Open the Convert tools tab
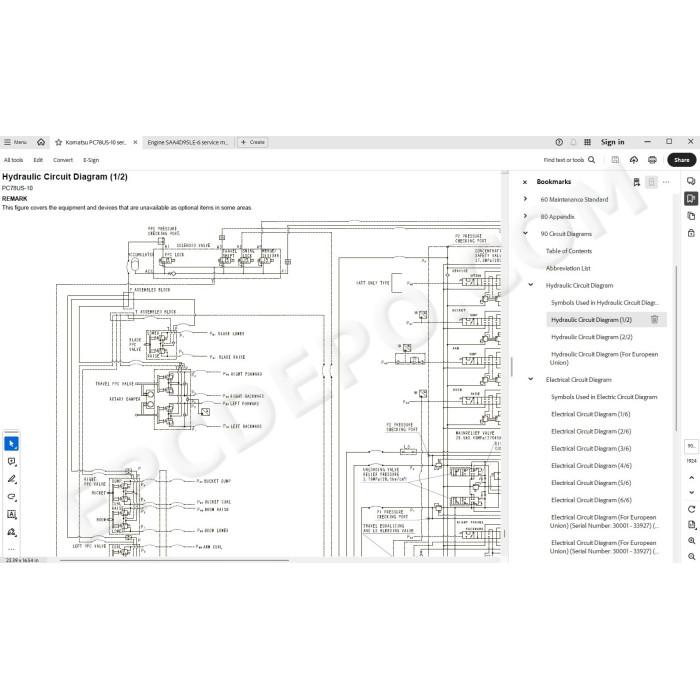The width and height of the screenshot is (700, 700). (x=63, y=160)
